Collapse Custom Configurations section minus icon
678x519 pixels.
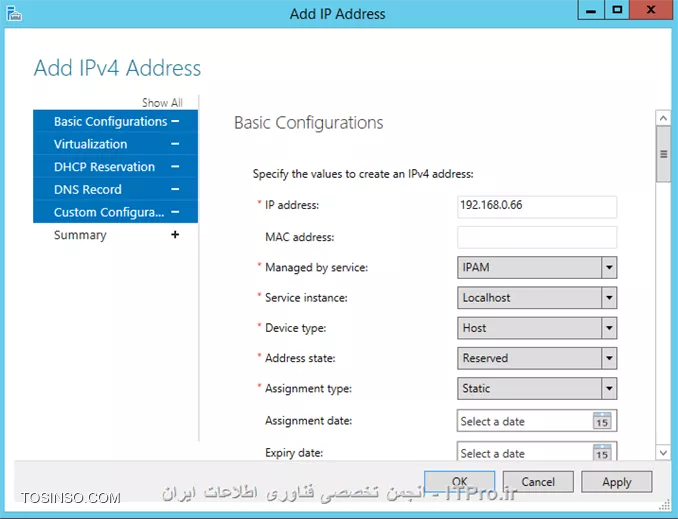point(175,212)
